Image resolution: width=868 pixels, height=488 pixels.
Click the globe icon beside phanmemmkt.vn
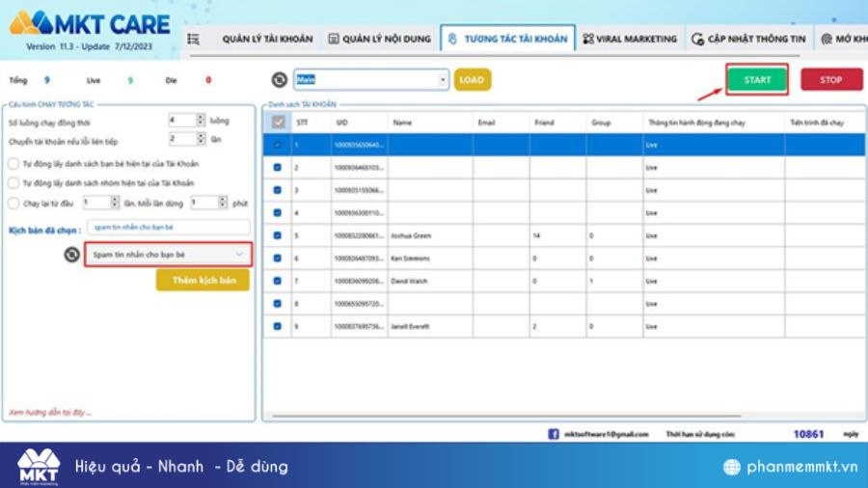point(731,467)
